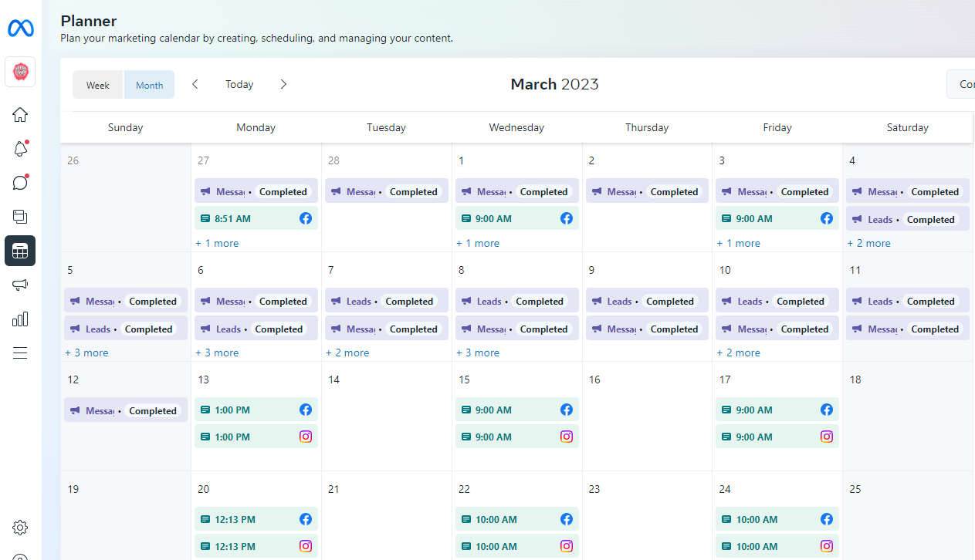Click the Today button
This screenshot has height=560, width=975.
pos(239,84)
